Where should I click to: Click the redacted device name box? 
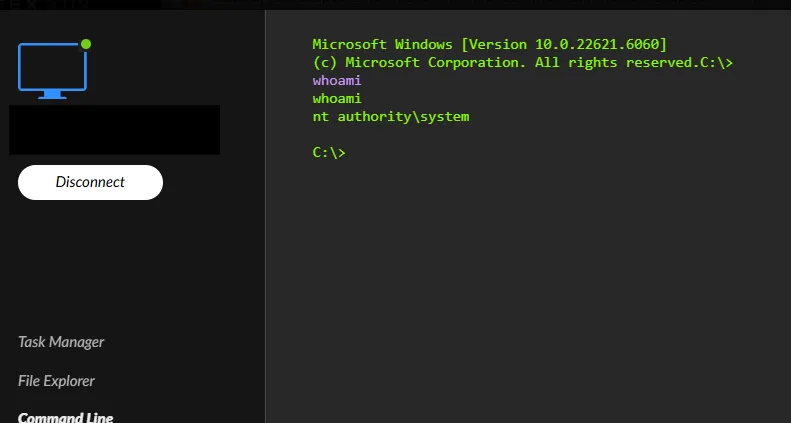[x=114, y=130]
